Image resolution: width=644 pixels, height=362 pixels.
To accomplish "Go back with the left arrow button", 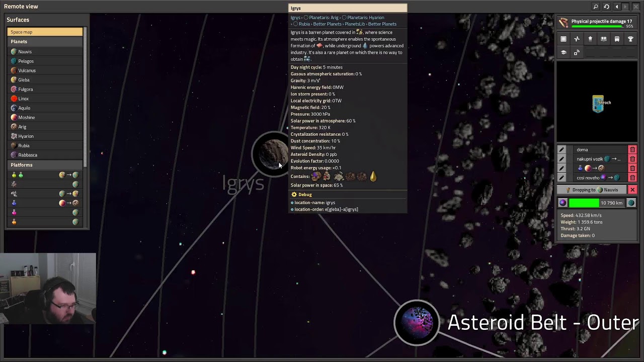I will coord(617,7).
